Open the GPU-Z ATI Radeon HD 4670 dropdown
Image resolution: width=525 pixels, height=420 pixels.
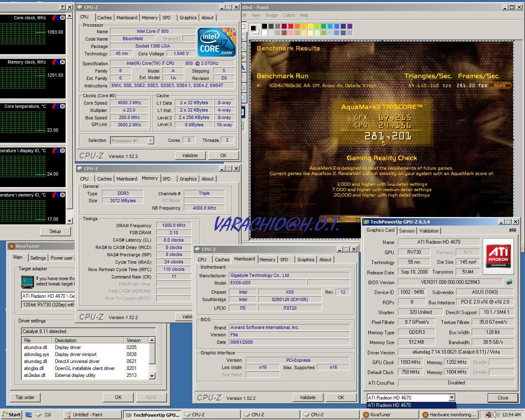click(x=452, y=397)
